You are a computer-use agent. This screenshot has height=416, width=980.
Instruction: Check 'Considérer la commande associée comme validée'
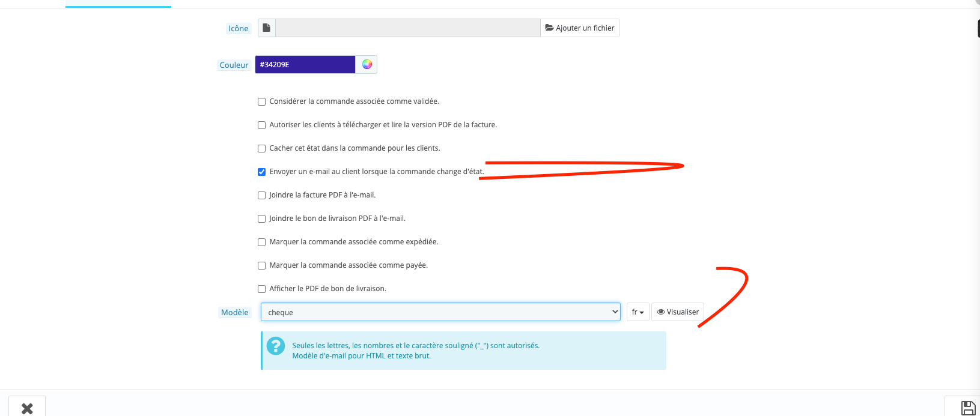pyautogui.click(x=261, y=101)
